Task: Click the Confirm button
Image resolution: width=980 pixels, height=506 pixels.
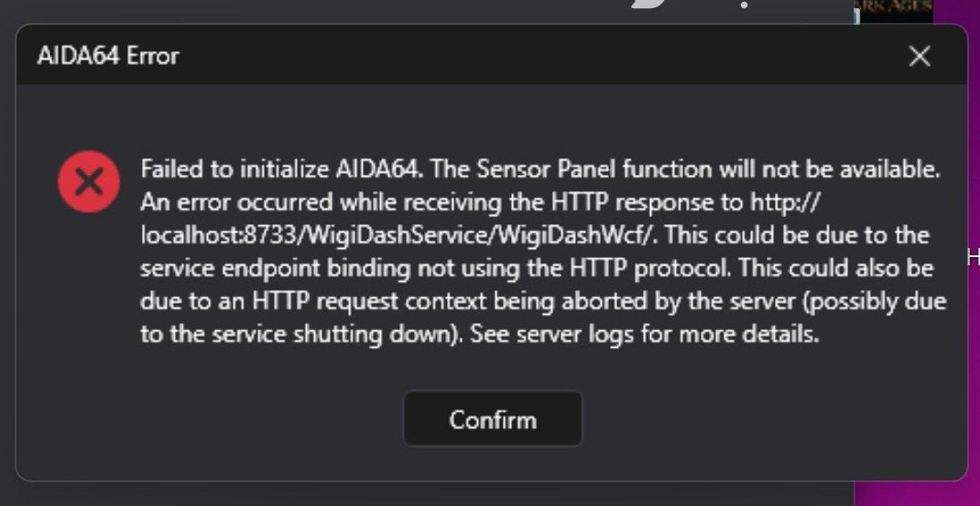Action: point(493,419)
